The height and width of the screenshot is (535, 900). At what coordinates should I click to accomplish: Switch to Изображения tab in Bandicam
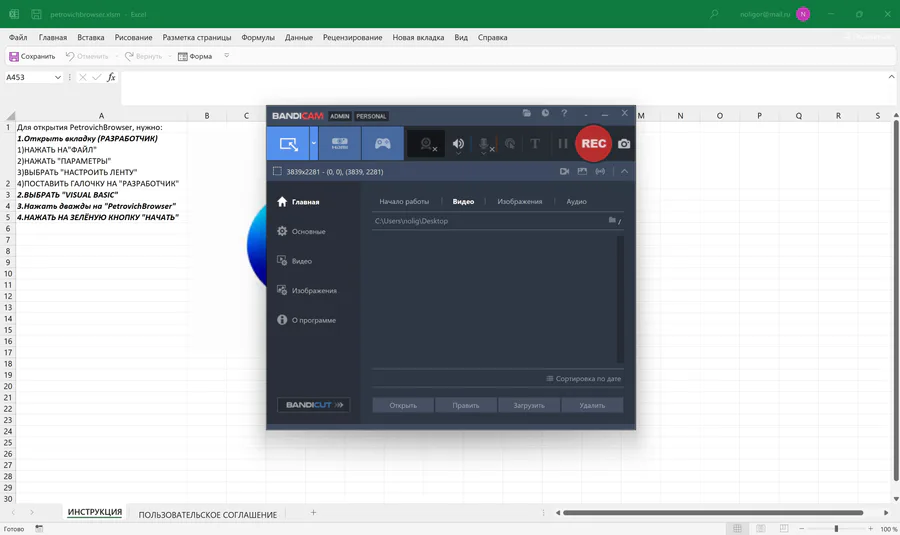click(519, 201)
